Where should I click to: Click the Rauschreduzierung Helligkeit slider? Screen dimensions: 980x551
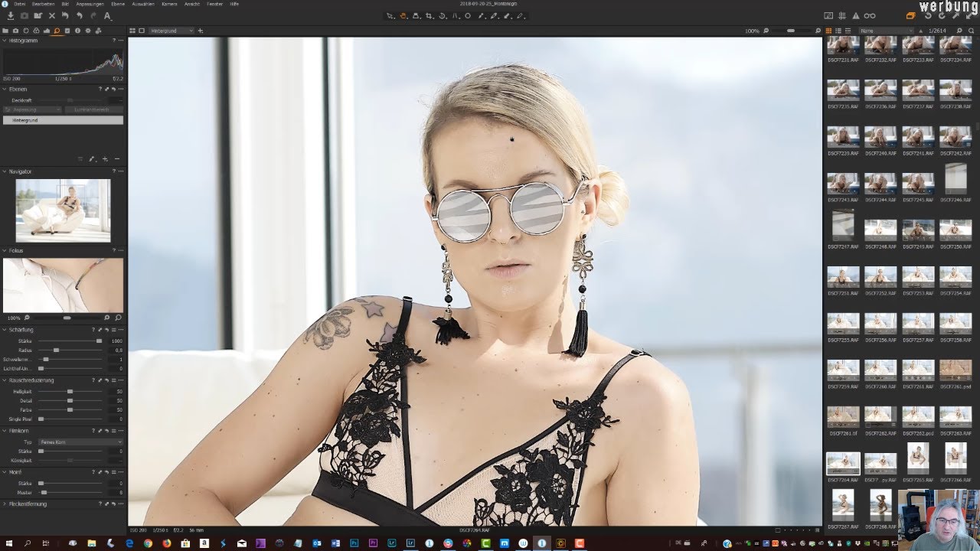click(70, 392)
